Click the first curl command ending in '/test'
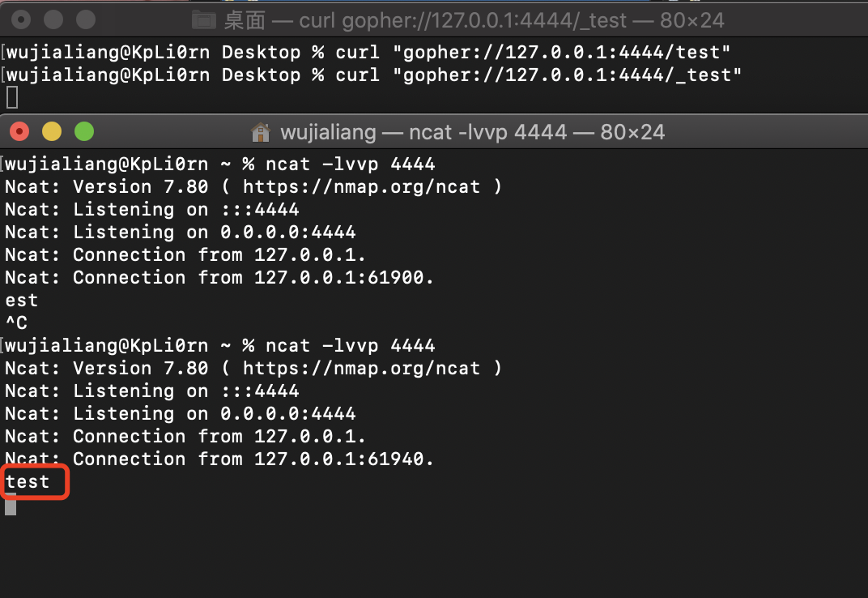The width and height of the screenshot is (868, 598). 533,53
